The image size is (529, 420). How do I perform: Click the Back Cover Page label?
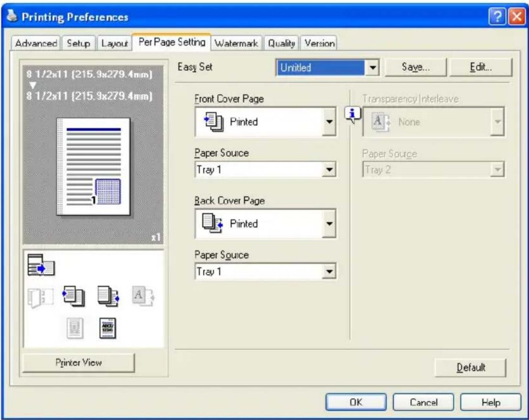click(229, 201)
